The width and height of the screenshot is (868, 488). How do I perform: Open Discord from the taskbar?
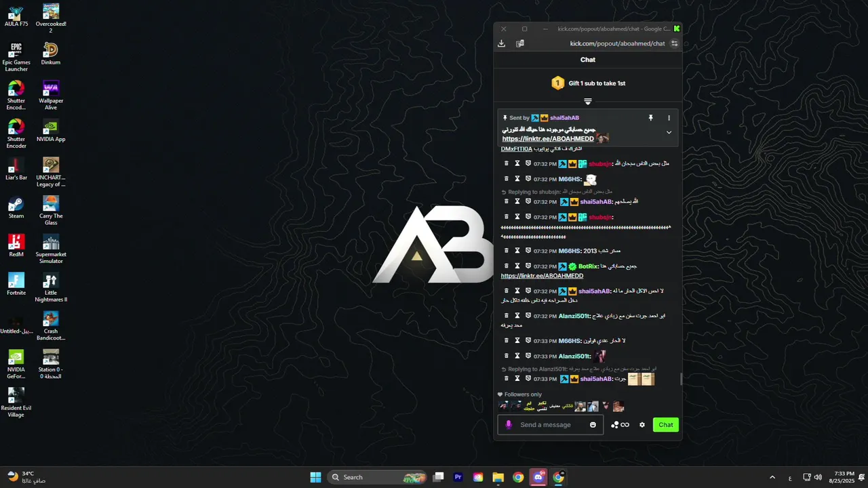538,477
